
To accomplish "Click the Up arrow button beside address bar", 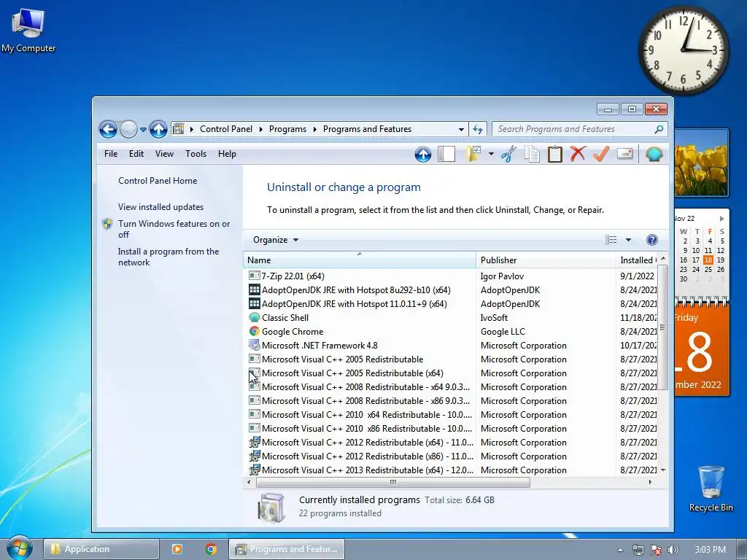I will pos(158,129).
